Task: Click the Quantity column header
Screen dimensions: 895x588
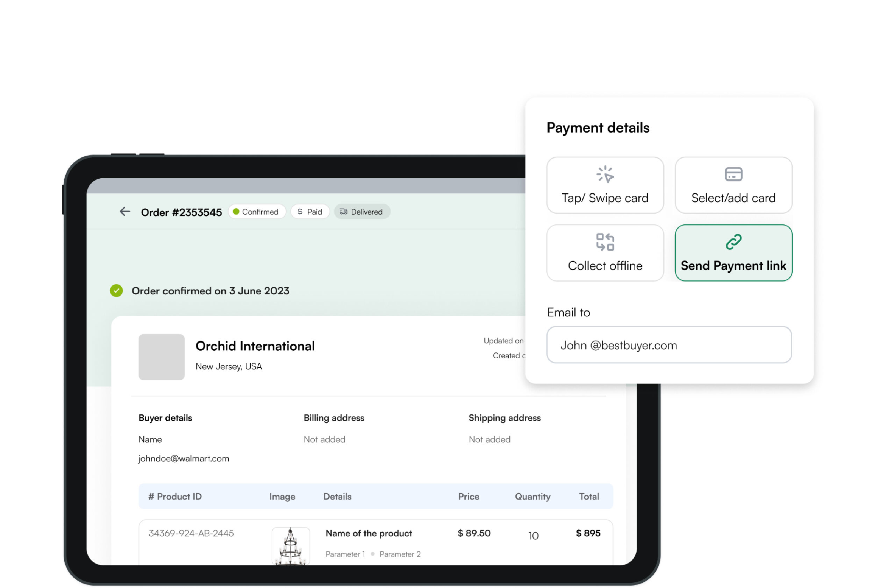Action: (x=532, y=496)
